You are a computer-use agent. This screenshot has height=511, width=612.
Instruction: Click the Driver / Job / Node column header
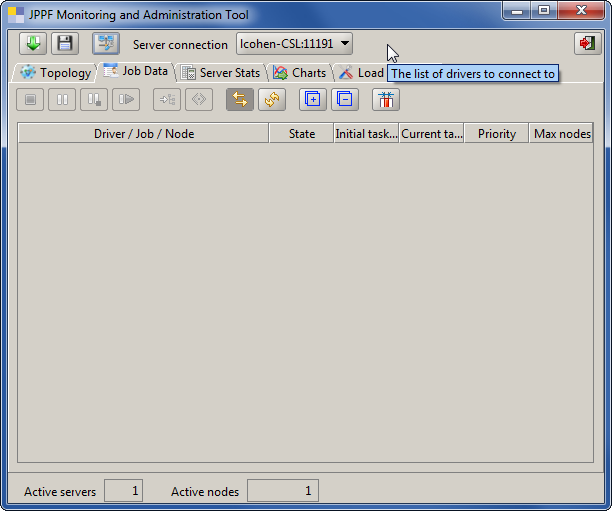144,134
